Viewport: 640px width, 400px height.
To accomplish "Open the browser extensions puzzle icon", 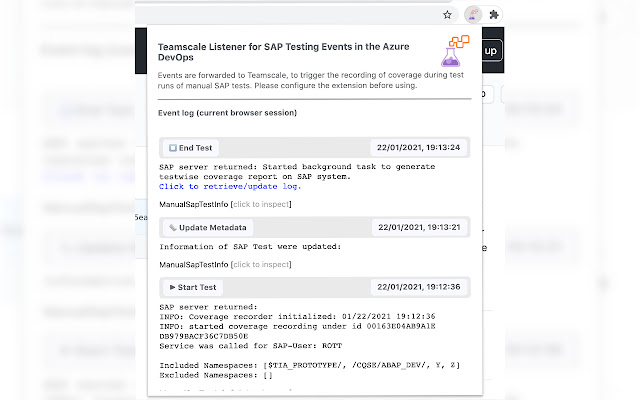I will tap(494, 15).
